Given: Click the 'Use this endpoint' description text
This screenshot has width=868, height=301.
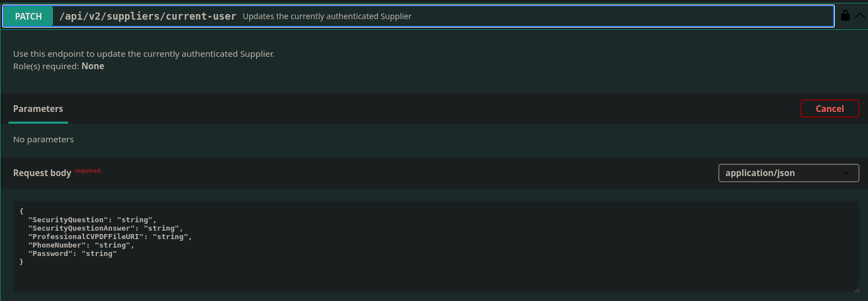Looking at the screenshot, I should 144,54.
